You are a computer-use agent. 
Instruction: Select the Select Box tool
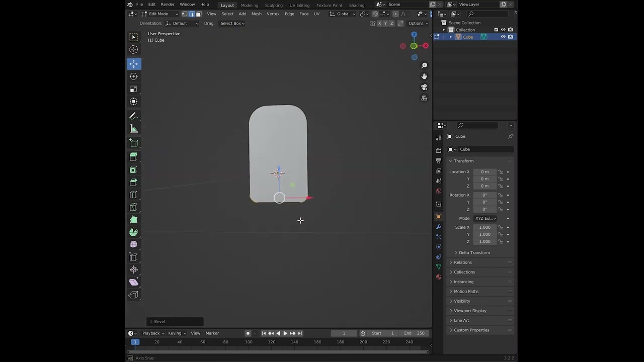click(x=134, y=37)
